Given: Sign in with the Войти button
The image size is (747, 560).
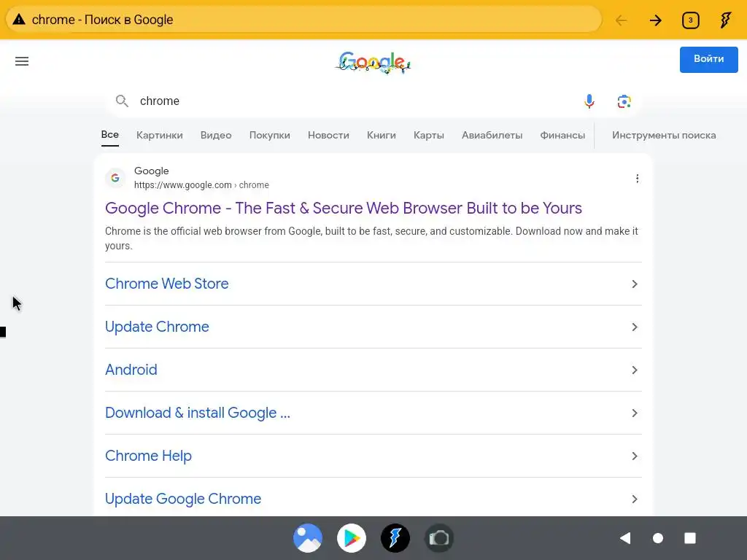Looking at the screenshot, I should (x=708, y=60).
